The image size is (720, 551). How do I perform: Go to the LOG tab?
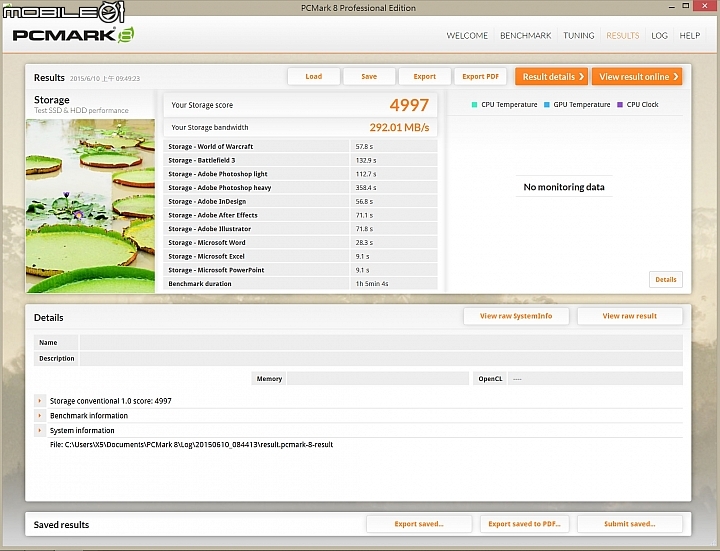[659, 35]
